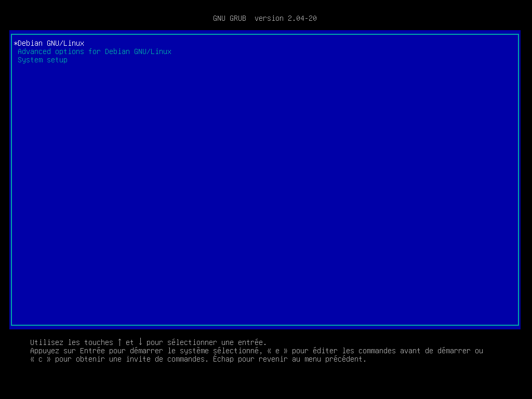The width and height of the screenshot is (532, 399).
Task: Open Advanced options for Debian GNU/Linux
Action: [95, 51]
